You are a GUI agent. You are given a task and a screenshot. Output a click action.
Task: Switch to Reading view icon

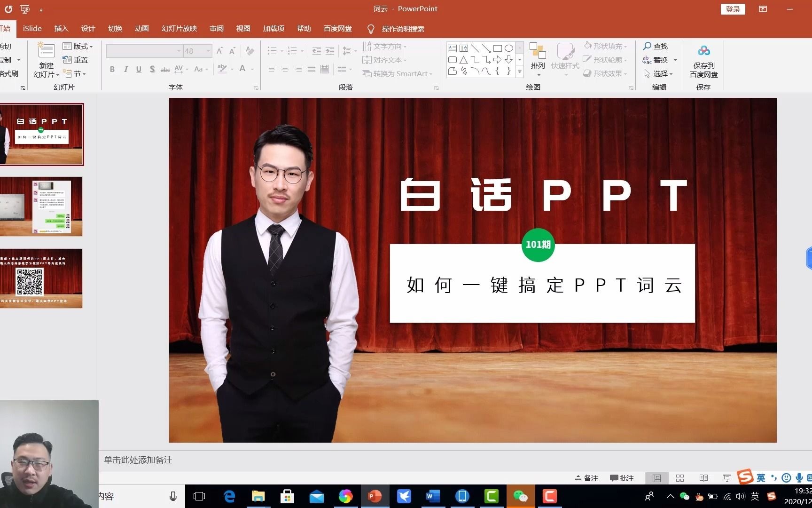click(x=703, y=478)
